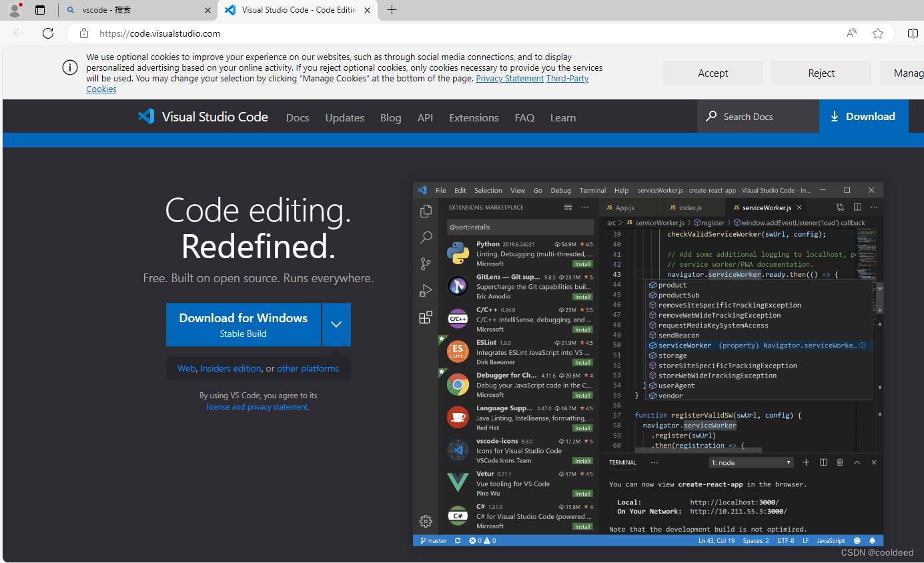Image resolution: width=924 pixels, height=563 pixels.
Task: Click Explorer files icon in VS Code screenshot
Action: tap(426, 211)
